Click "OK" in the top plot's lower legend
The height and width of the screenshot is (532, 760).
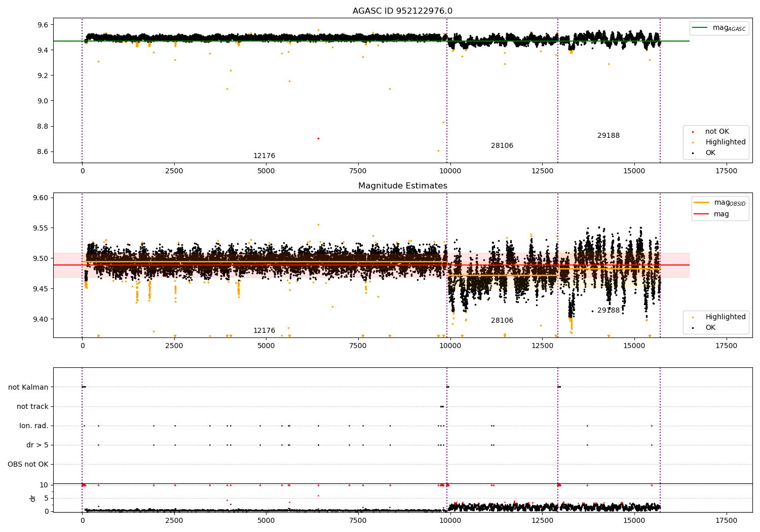[710, 153]
